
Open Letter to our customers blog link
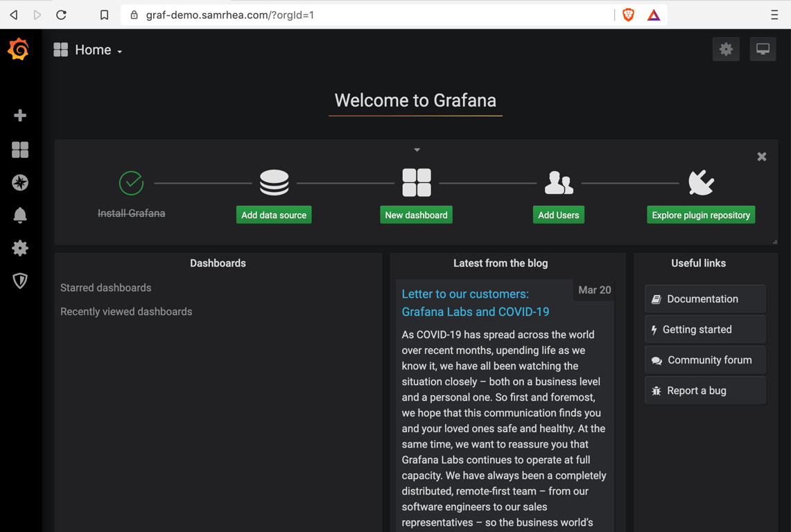pos(475,303)
